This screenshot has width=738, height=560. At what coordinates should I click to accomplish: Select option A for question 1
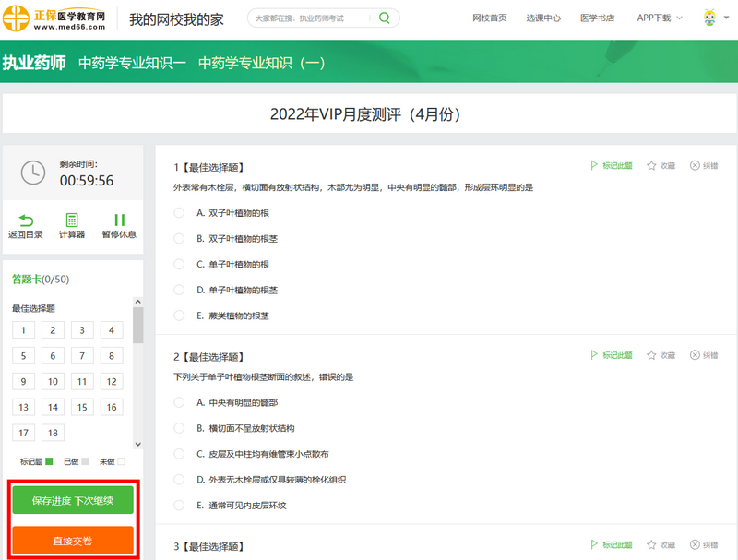click(179, 212)
